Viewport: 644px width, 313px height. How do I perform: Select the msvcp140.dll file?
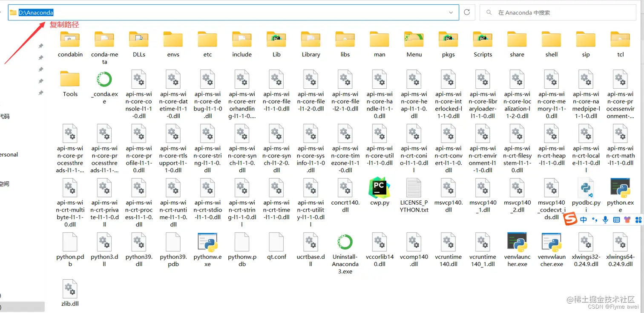pyautogui.click(x=448, y=196)
